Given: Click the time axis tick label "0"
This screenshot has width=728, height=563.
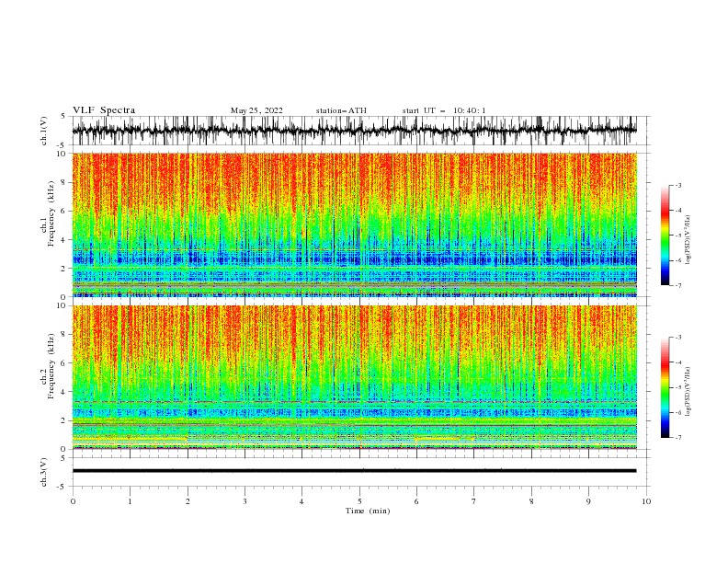Looking at the screenshot, I should coord(73,501).
